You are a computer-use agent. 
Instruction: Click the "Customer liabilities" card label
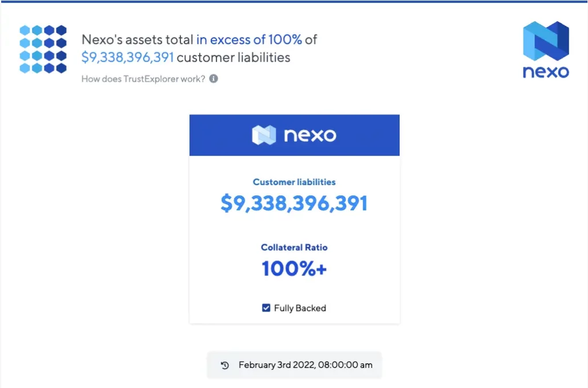click(x=294, y=182)
